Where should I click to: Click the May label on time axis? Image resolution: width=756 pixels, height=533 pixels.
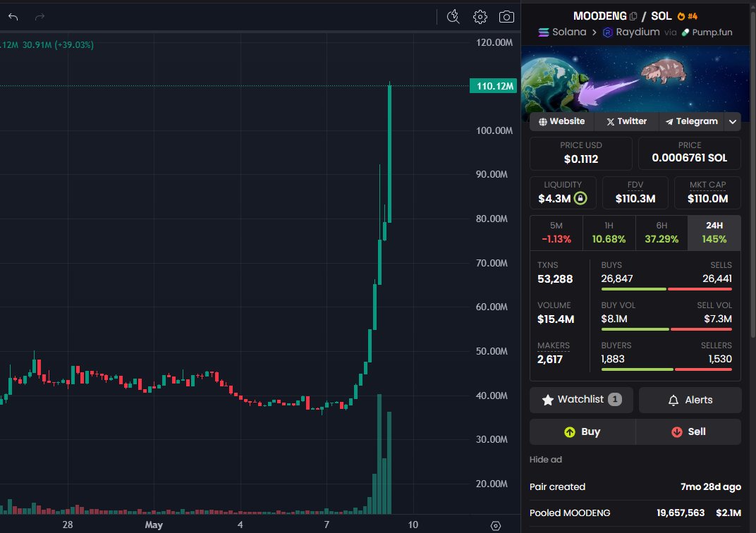click(x=154, y=525)
